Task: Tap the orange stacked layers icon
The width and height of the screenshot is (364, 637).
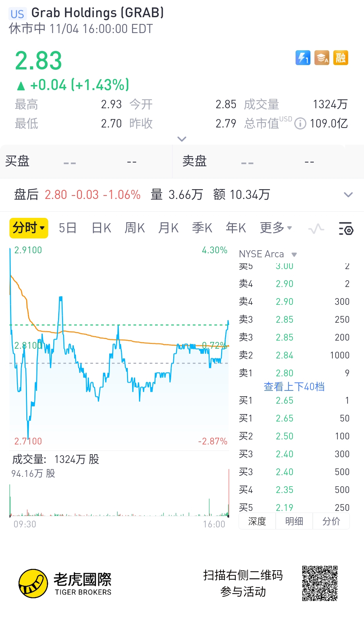Action: [322, 58]
